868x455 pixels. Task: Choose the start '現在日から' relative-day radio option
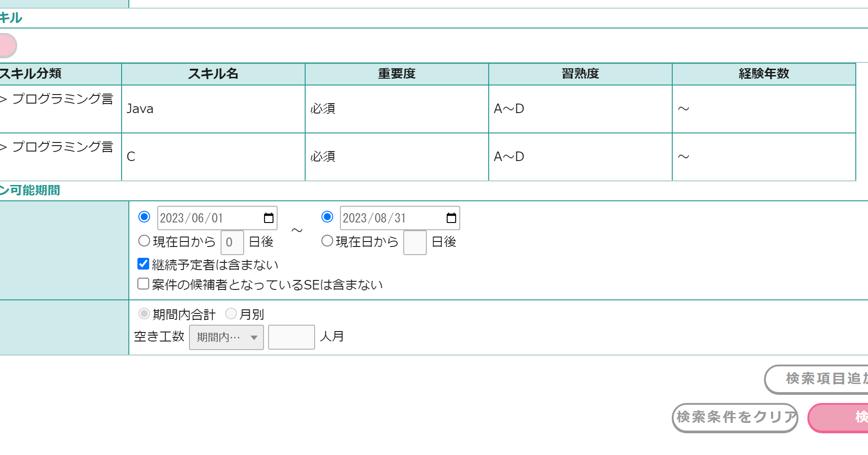(144, 241)
